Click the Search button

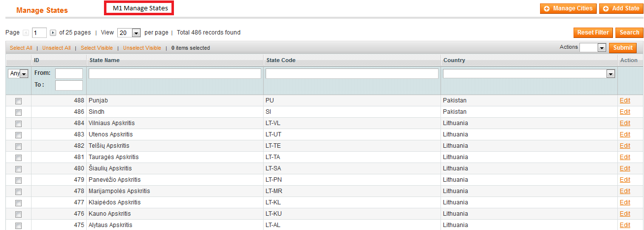pos(629,33)
